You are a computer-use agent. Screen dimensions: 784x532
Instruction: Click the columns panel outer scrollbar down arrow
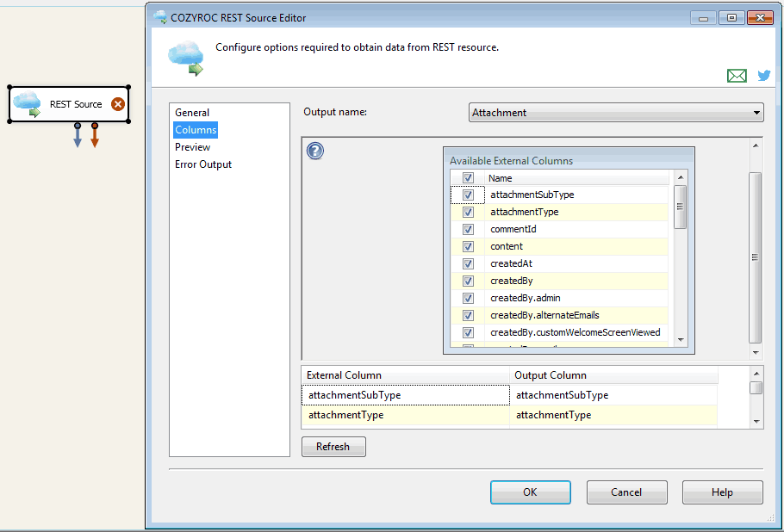(756, 353)
